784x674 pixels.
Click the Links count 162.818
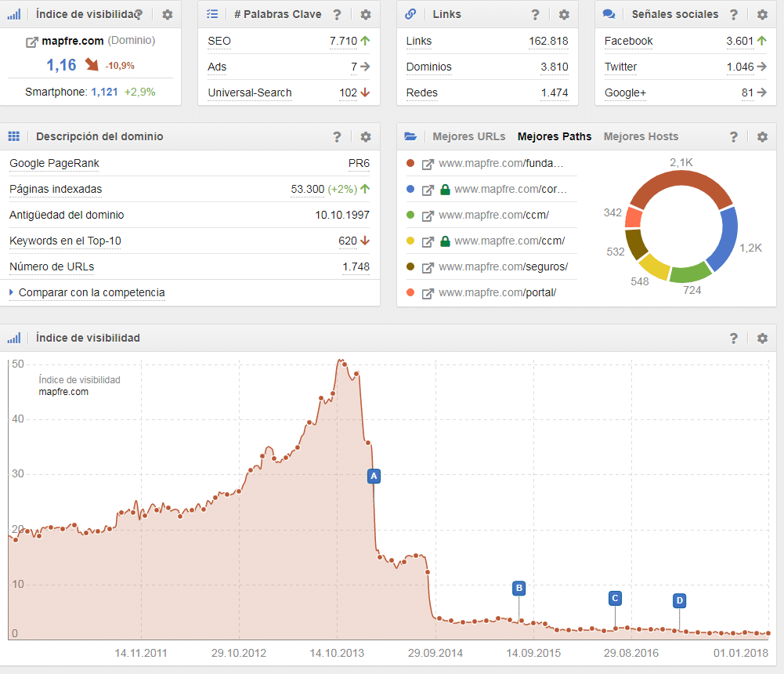[x=548, y=41]
